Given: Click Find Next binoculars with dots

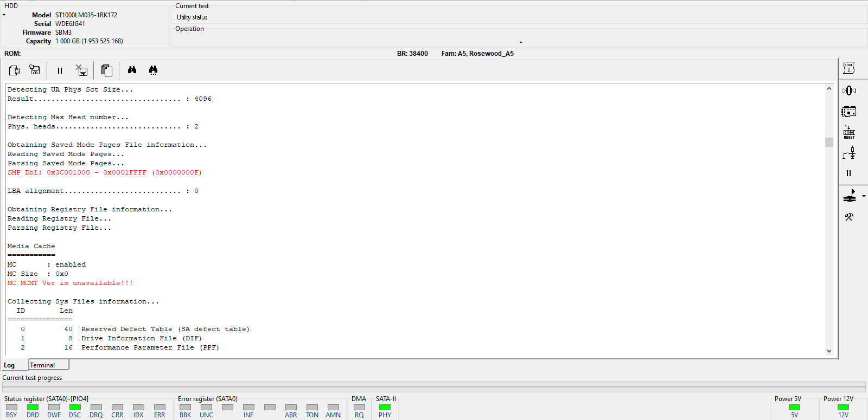Looking at the screenshot, I should point(153,70).
